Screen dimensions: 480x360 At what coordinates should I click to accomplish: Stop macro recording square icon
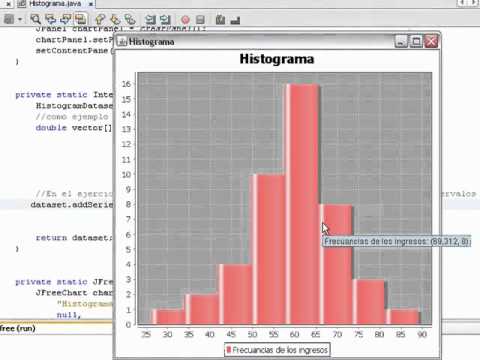pyautogui.click(x=200, y=20)
